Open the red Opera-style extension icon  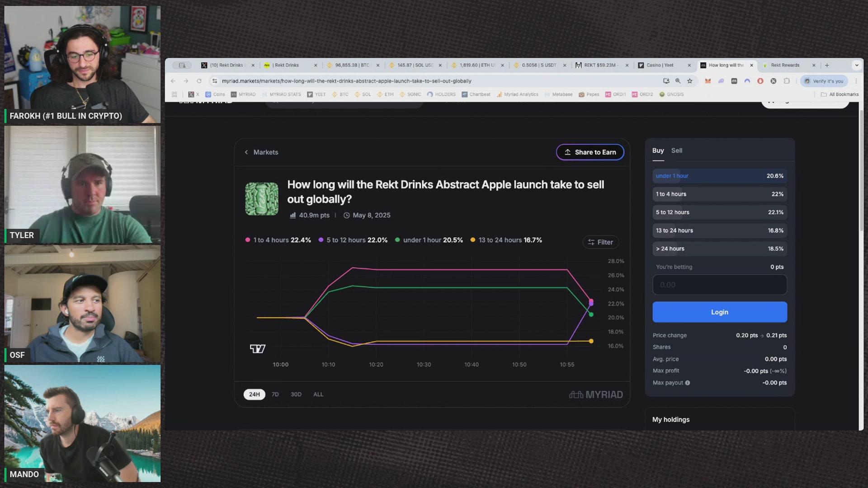pos(760,81)
